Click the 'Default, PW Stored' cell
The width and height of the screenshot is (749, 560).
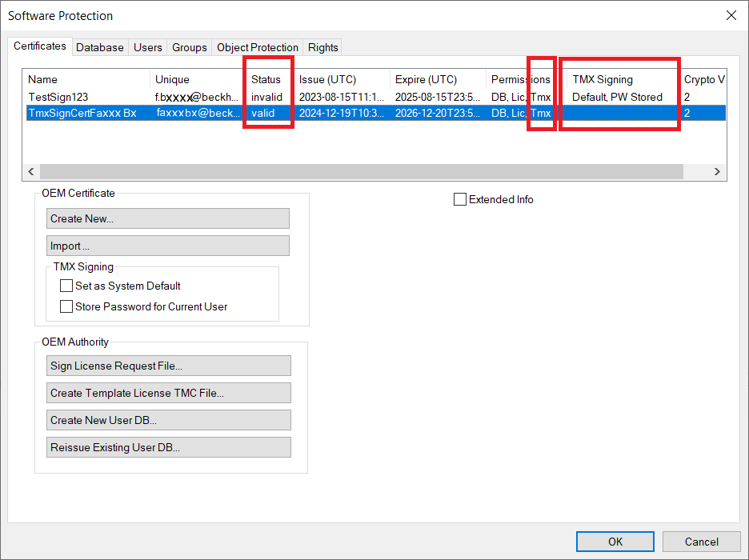click(617, 97)
